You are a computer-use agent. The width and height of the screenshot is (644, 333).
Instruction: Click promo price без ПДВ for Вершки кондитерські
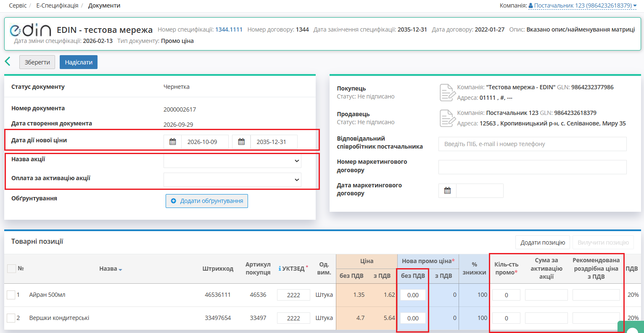click(x=413, y=318)
